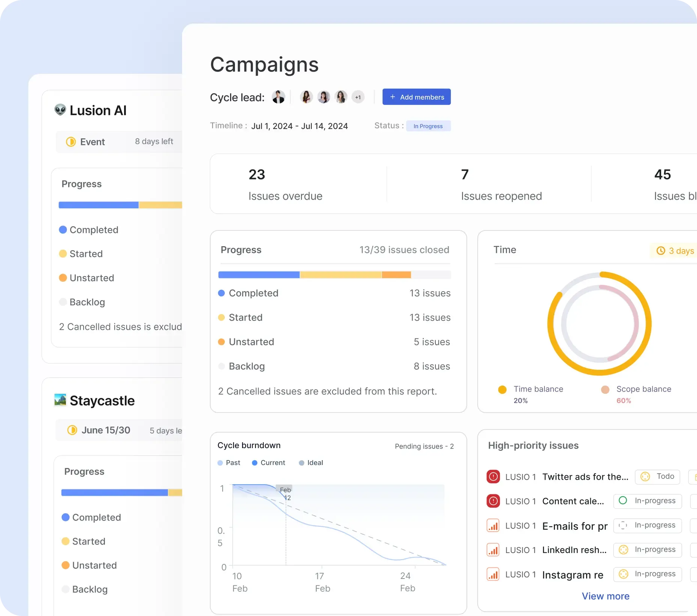The width and height of the screenshot is (697, 616).
Task: Click urgent priority icon for Twitter ads issue
Action: click(493, 477)
